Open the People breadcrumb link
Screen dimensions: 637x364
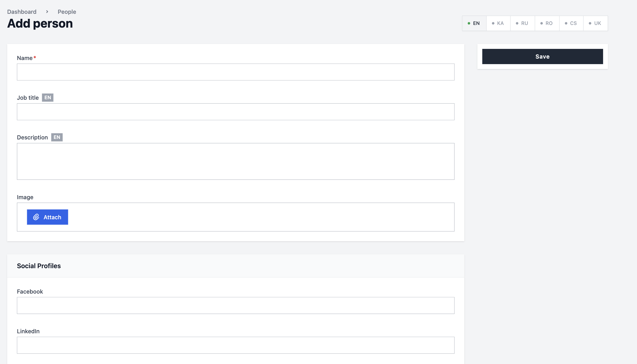click(67, 12)
